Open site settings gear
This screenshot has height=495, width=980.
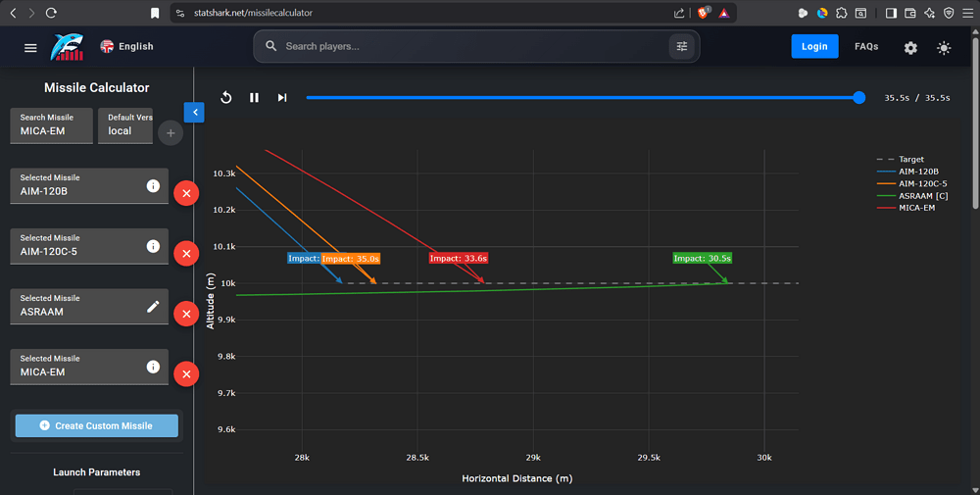pos(910,47)
